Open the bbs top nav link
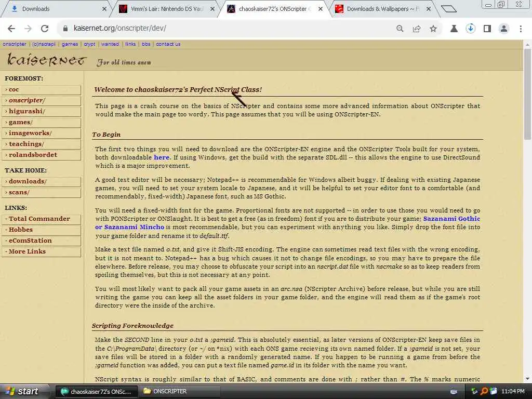532x399 pixels. (x=146, y=44)
